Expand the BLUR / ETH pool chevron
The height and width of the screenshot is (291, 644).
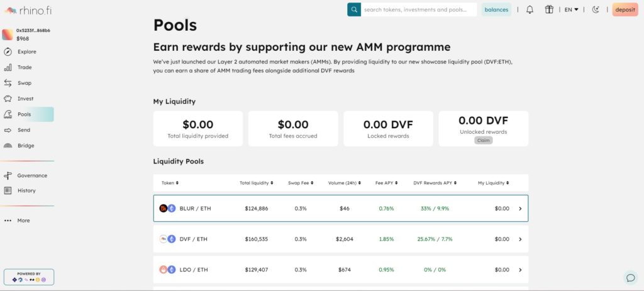coord(520,209)
